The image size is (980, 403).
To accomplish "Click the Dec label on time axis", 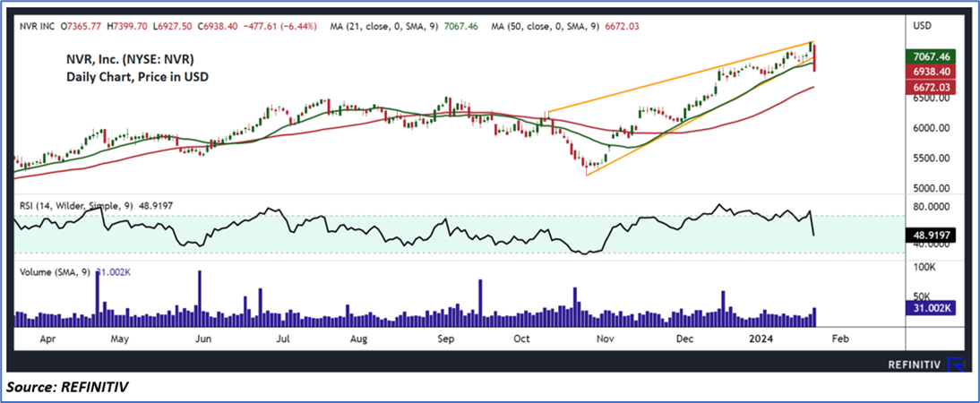I will (685, 339).
